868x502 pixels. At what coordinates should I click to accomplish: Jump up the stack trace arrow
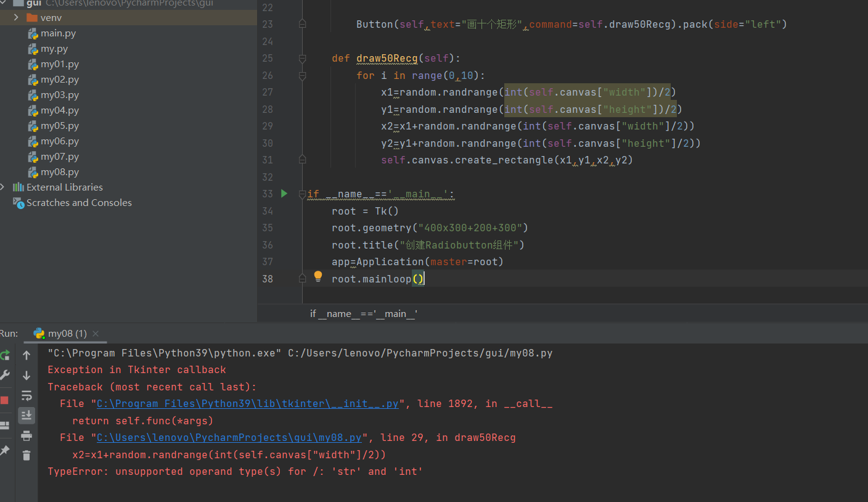point(27,355)
